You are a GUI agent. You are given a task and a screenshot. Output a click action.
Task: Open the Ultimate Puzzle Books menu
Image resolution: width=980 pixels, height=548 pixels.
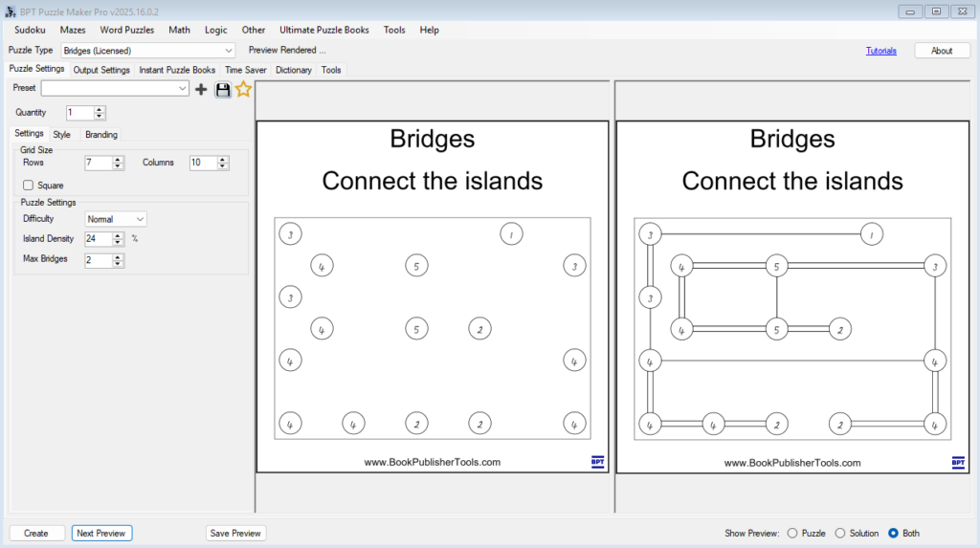tap(323, 30)
